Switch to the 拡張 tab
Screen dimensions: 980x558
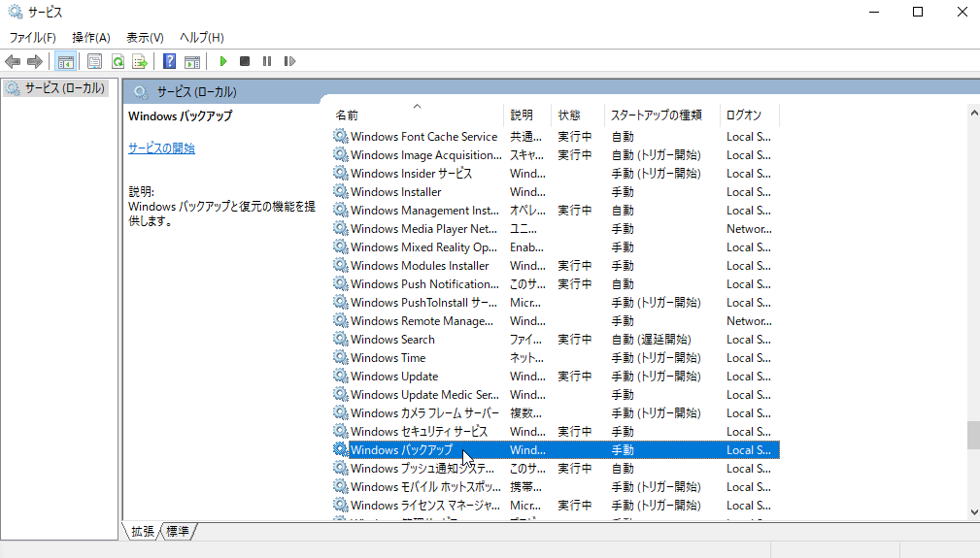point(143,531)
